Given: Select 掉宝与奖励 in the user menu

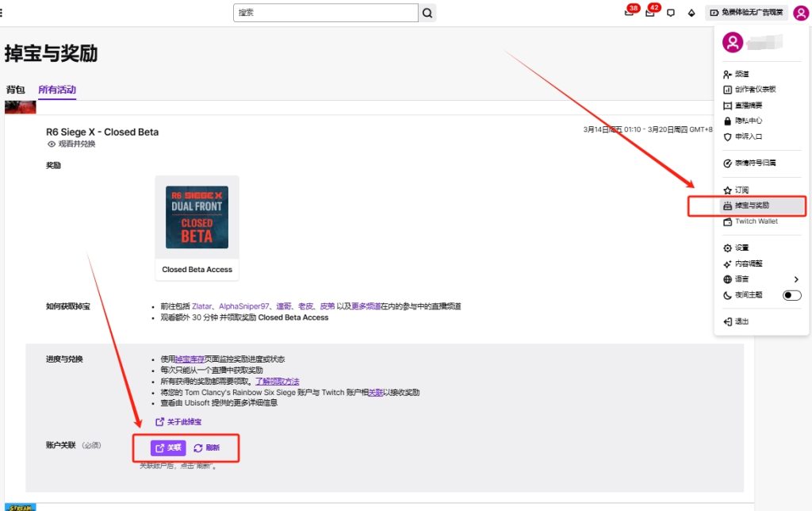Looking at the screenshot, I should [761, 206].
